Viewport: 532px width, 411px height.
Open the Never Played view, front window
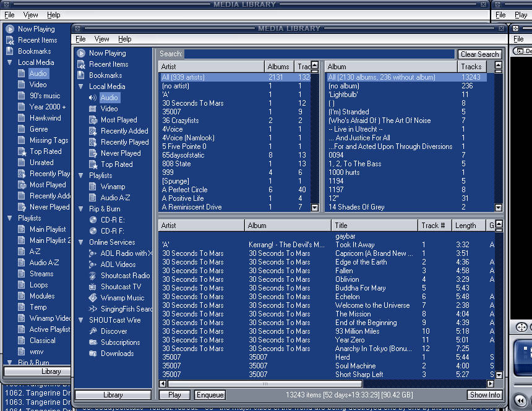pos(121,153)
